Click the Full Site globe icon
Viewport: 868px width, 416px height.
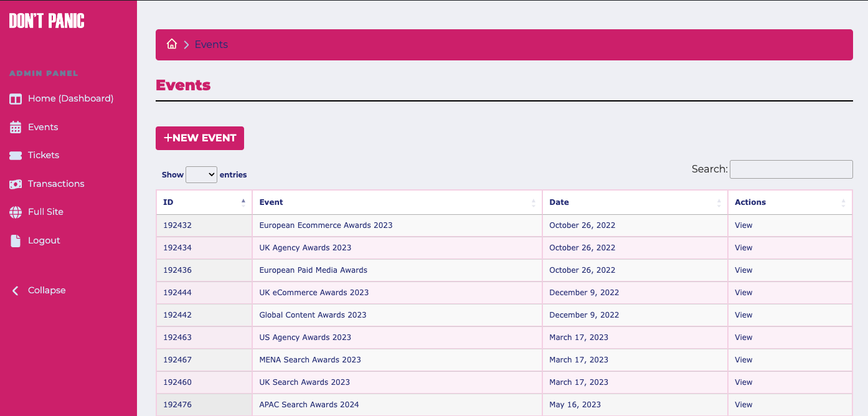click(14, 212)
